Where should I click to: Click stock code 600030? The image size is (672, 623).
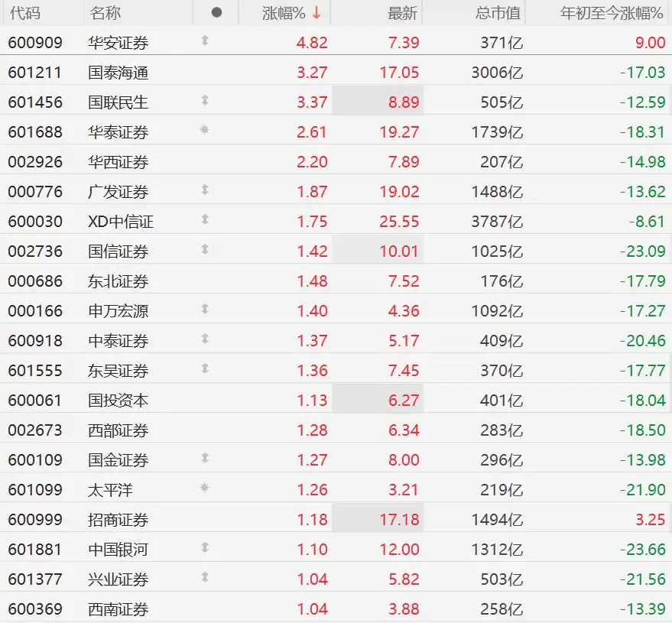tap(35, 222)
